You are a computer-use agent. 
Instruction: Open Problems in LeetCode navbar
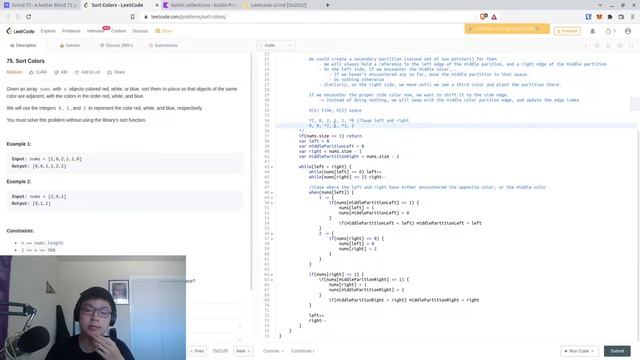[x=71, y=31]
